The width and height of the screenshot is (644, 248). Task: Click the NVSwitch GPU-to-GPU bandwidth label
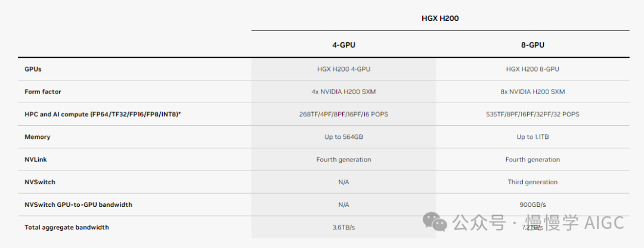click(x=78, y=205)
